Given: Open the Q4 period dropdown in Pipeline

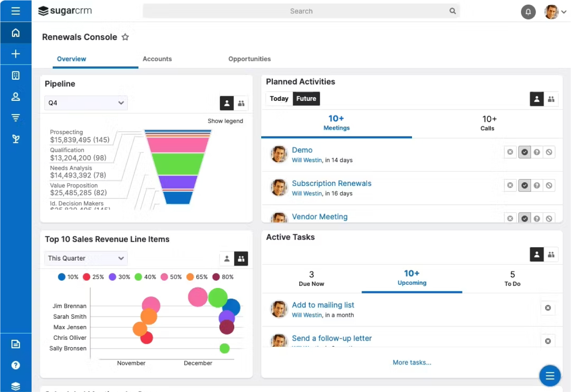Looking at the screenshot, I should [86, 103].
